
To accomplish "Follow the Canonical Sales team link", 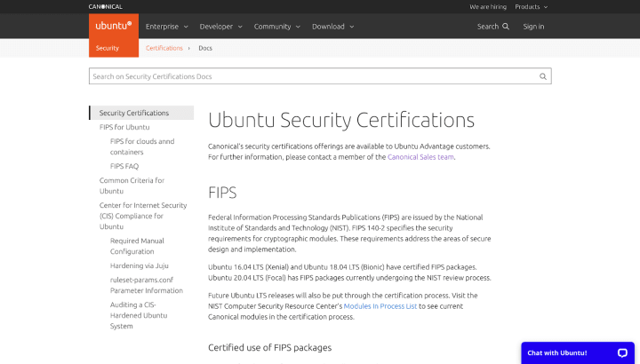I will click(x=420, y=157).
